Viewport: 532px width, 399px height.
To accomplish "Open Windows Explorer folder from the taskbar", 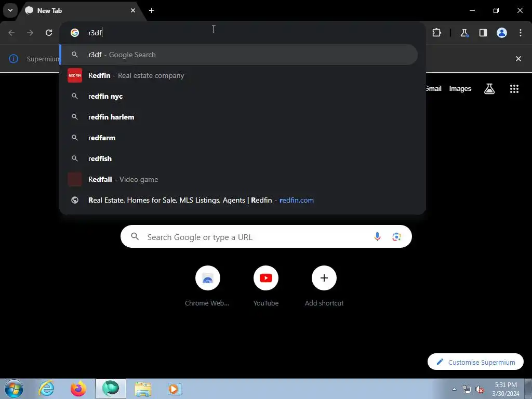I will click(x=143, y=389).
